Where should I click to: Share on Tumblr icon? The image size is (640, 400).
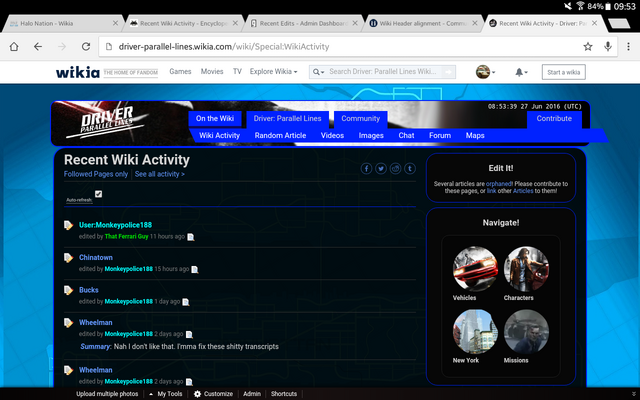(x=410, y=169)
